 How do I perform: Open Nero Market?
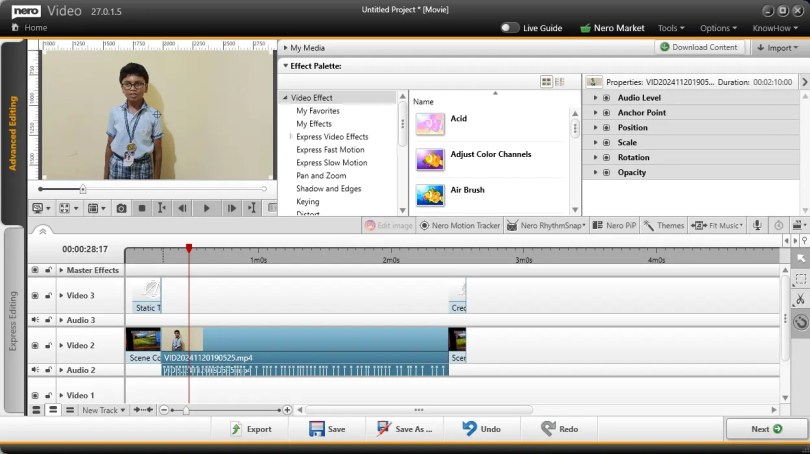pyautogui.click(x=615, y=28)
